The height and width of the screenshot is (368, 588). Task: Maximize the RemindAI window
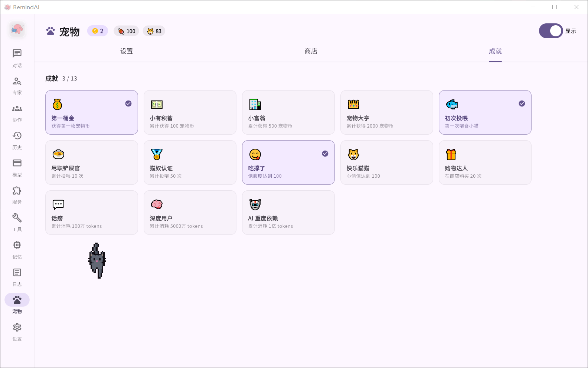(x=555, y=7)
